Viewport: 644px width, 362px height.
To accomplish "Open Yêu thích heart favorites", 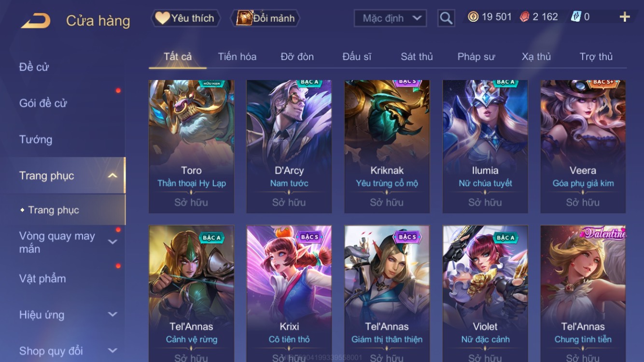I will click(185, 18).
